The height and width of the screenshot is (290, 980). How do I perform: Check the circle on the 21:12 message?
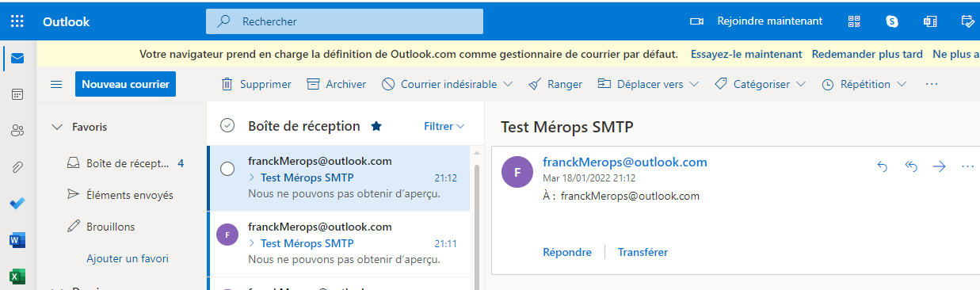click(227, 168)
